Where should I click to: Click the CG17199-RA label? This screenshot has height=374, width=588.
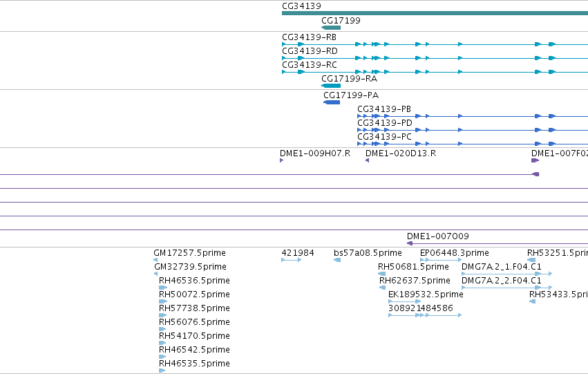tap(350, 79)
